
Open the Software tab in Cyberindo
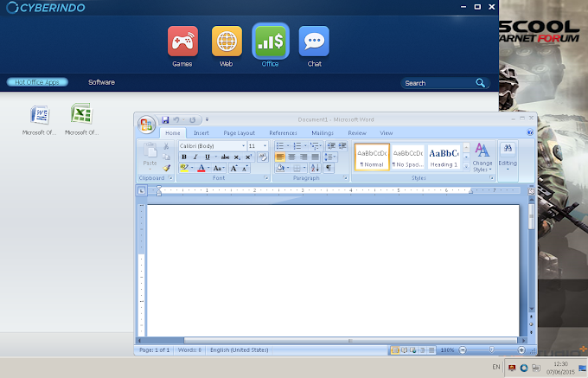pyautogui.click(x=101, y=82)
